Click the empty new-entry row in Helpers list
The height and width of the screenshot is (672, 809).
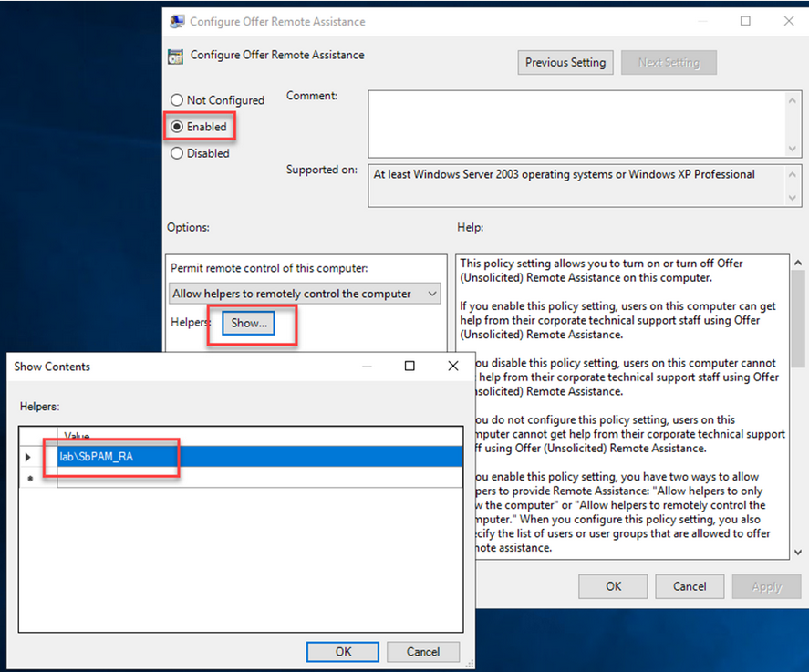click(x=258, y=476)
